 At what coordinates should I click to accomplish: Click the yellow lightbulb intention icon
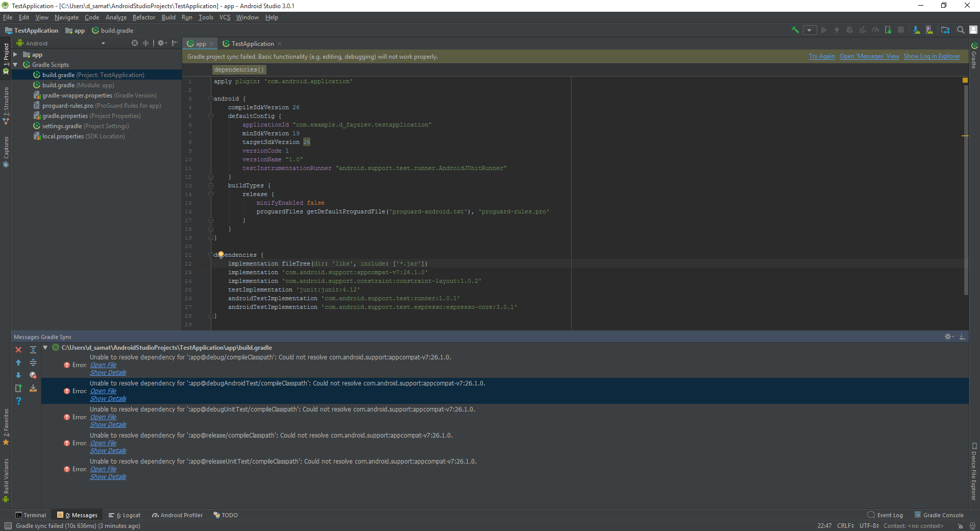220,255
